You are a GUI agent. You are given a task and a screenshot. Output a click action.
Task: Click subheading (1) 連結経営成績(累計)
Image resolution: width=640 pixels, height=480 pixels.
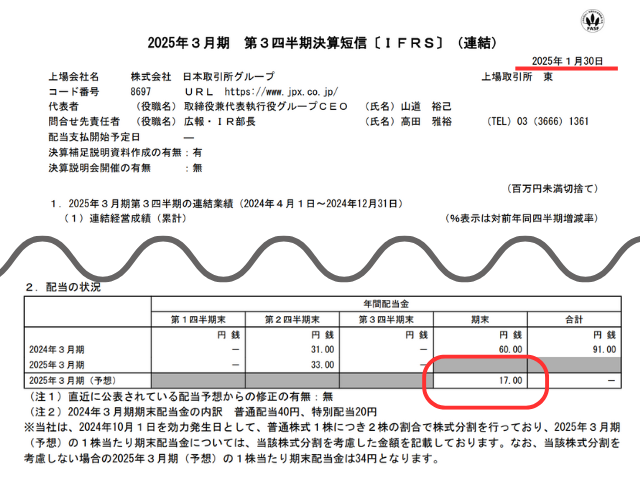click(x=124, y=218)
